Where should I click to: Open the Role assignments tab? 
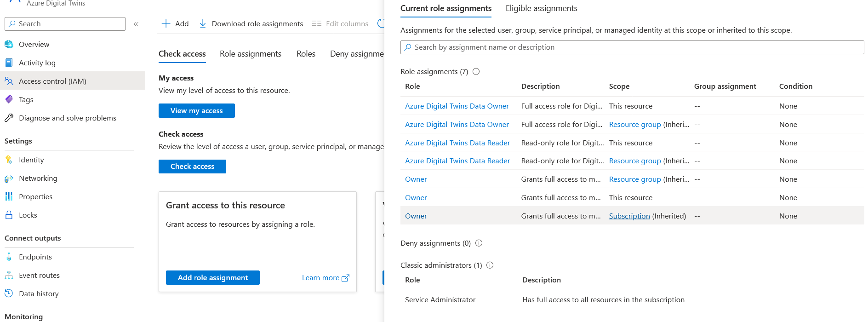[250, 54]
